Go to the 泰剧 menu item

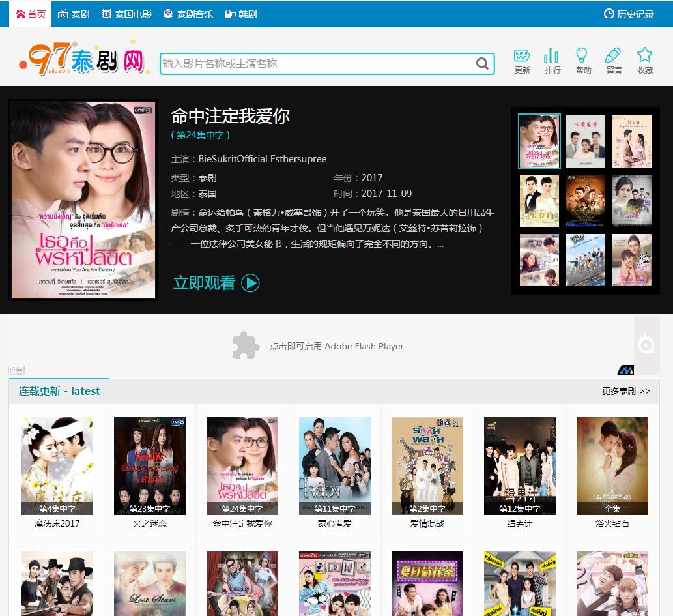coord(74,14)
